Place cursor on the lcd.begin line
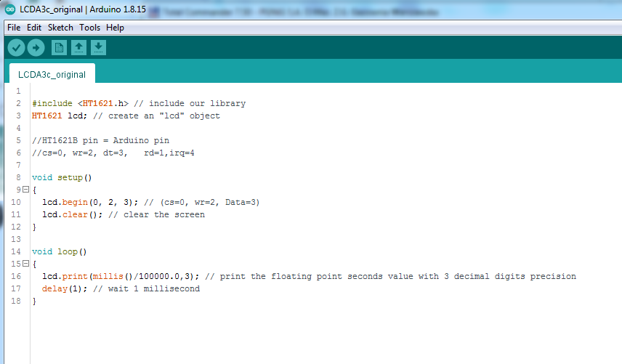The width and height of the screenshot is (622, 364). [150, 202]
